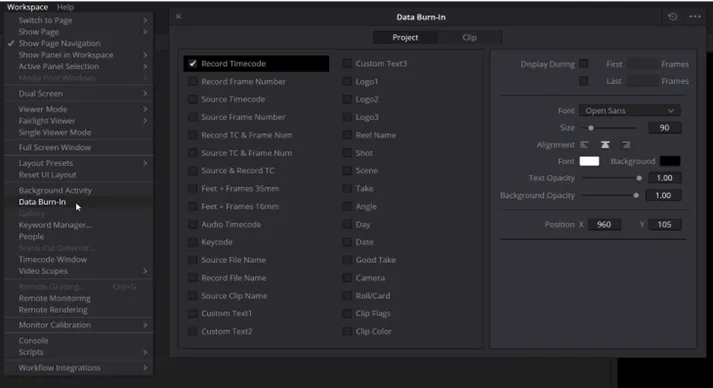
Task: Enable the Source Timecode checkbox
Action: 192,99
